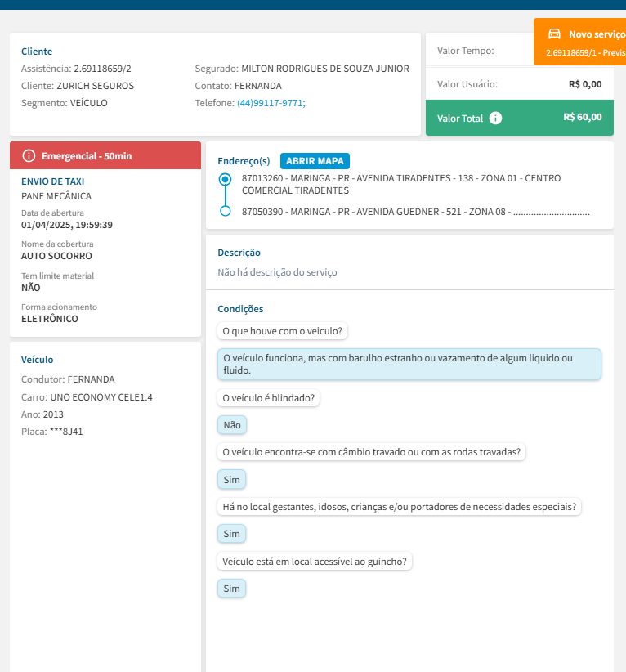The image size is (626, 672).
Task: Click the highlighted 'O veículo funciona' answer
Action: [409, 365]
